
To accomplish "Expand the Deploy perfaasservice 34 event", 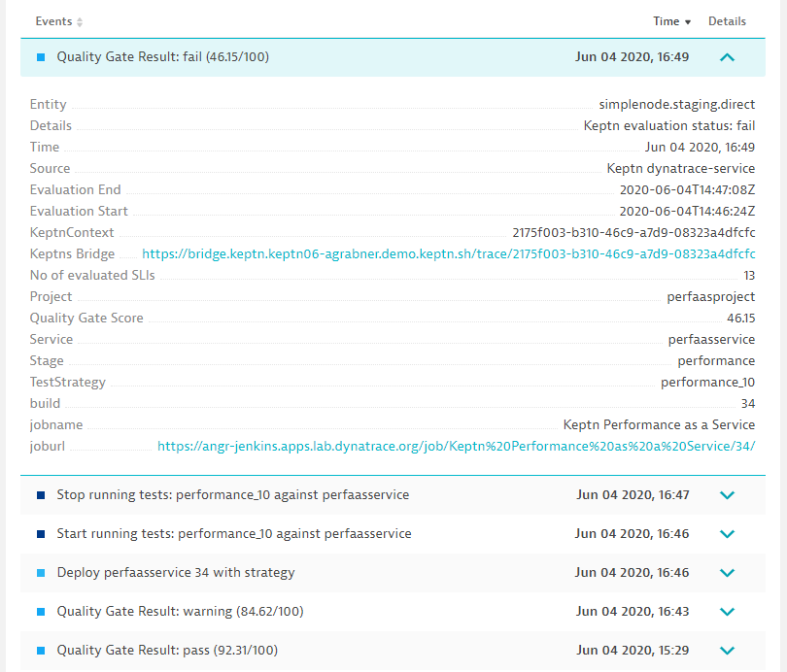I will pyautogui.click(x=727, y=573).
